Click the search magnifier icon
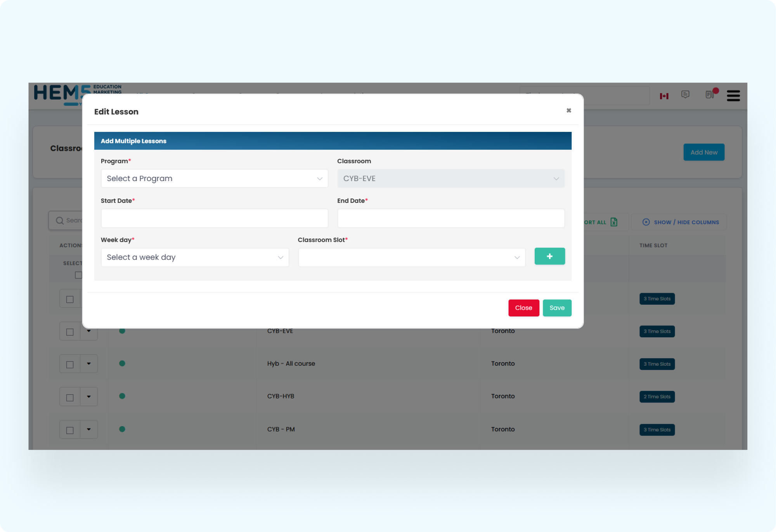 (x=59, y=220)
